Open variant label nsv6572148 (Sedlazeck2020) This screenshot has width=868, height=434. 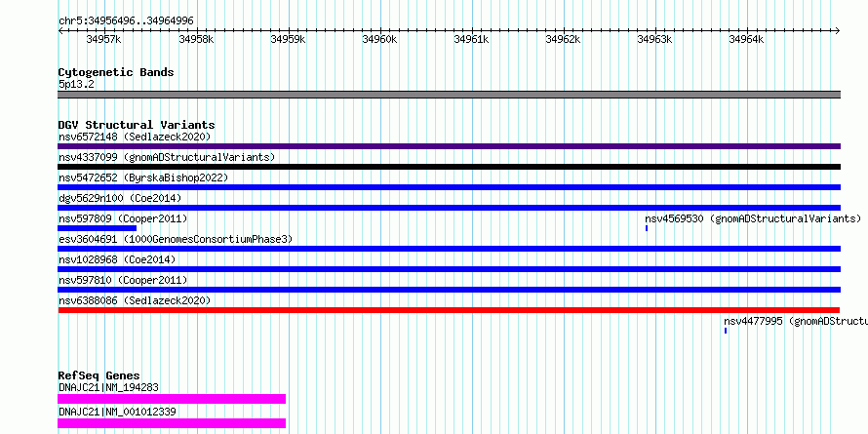click(x=135, y=137)
